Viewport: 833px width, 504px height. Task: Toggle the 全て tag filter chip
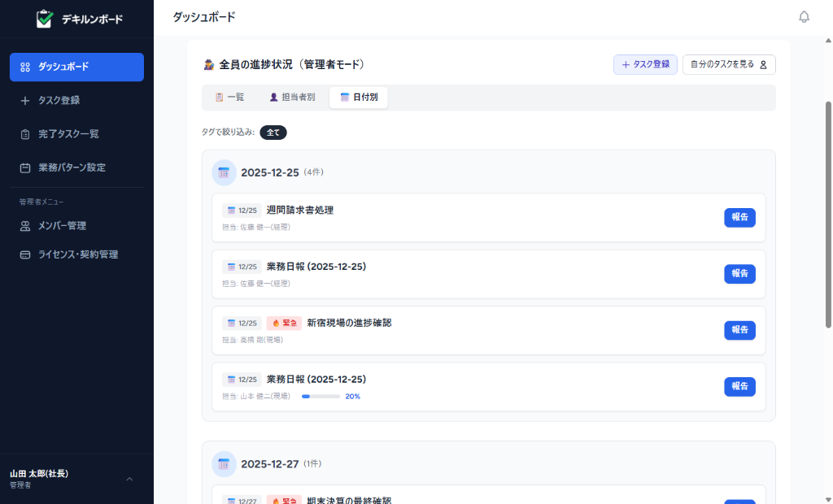[x=273, y=131]
